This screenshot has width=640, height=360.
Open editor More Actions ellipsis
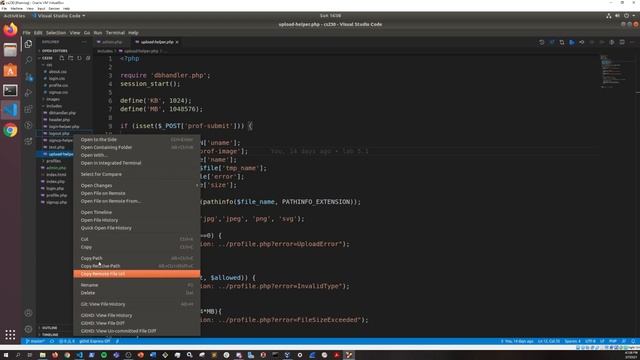click(x=632, y=42)
